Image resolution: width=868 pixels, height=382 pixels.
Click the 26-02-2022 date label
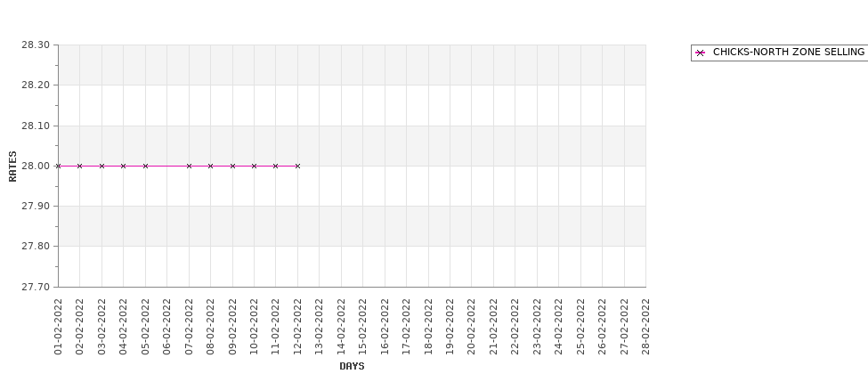[603, 327]
